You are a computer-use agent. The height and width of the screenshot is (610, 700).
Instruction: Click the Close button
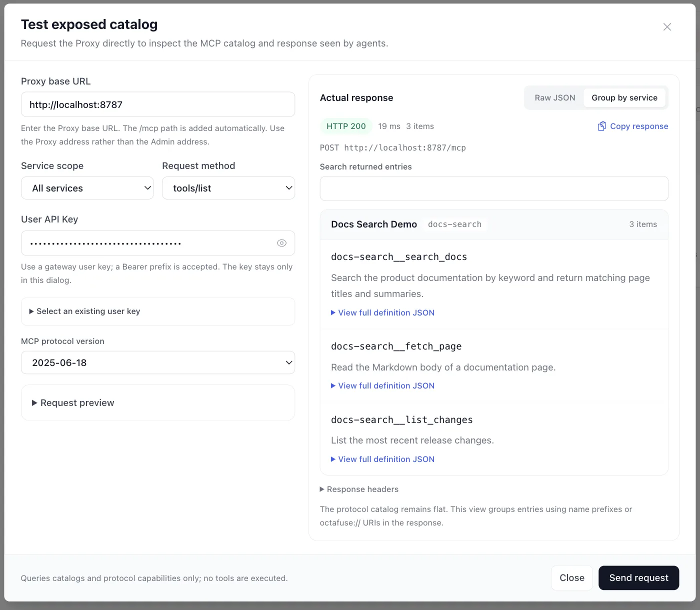572,578
